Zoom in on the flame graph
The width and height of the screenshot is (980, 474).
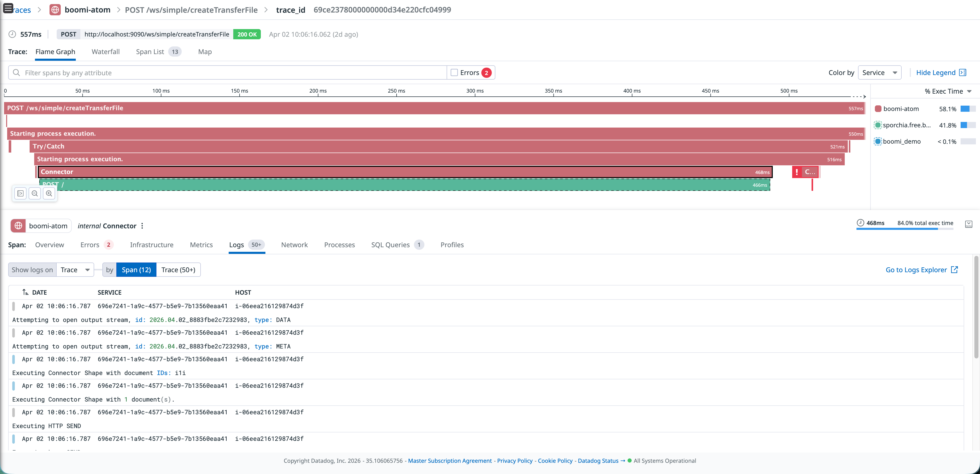point(49,193)
